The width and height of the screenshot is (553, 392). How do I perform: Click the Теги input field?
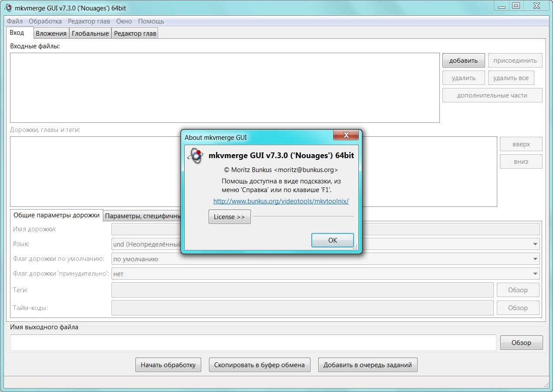pyautogui.click(x=303, y=290)
